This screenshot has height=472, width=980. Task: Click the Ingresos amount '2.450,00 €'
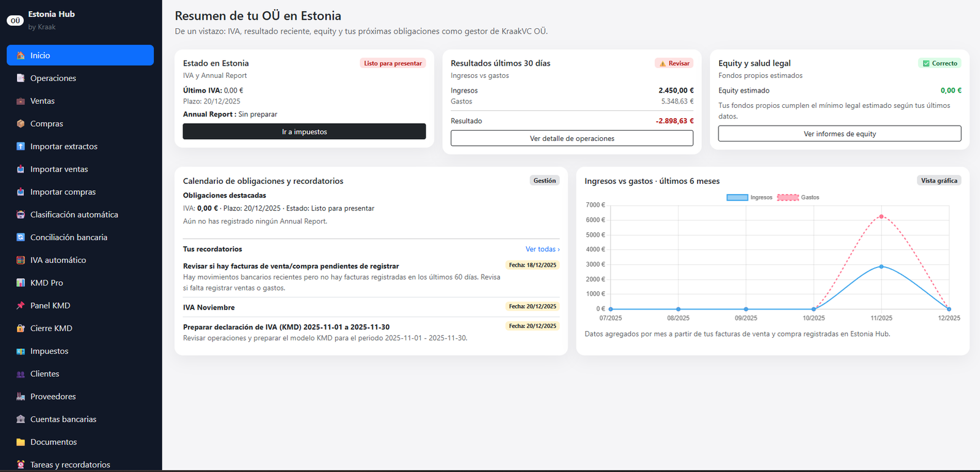click(x=676, y=90)
